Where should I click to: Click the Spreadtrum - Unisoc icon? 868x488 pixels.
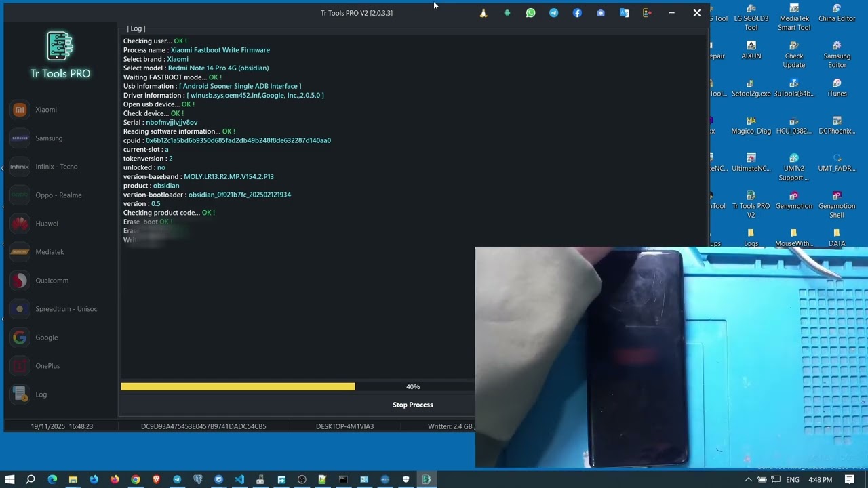click(20, 309)
